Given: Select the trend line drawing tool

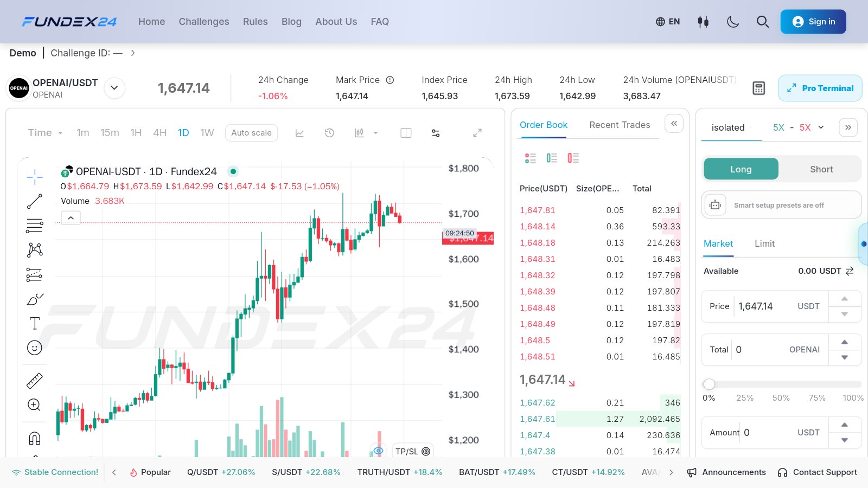Looking at the screenshot, I should click(x=35, y=201).
